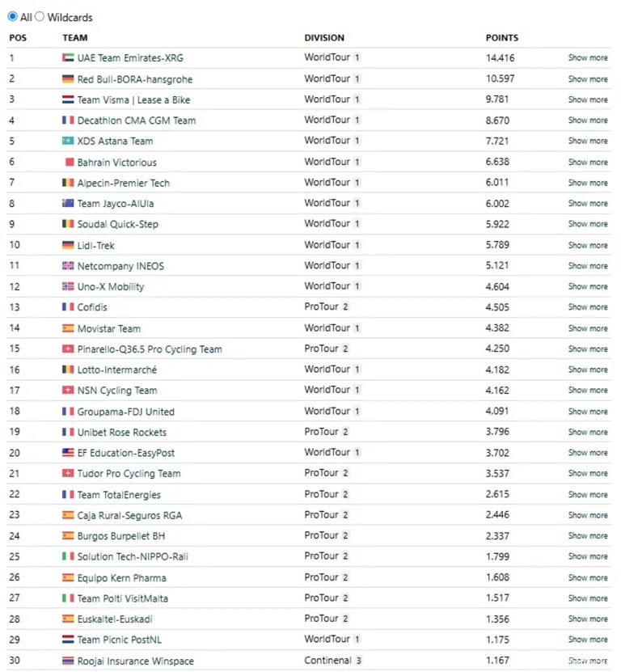Click the Italian flag beside Team Polti VisitMalta
Image resolution: width=621 pixels, height=672 pixels.
click(x=68, y=598)
